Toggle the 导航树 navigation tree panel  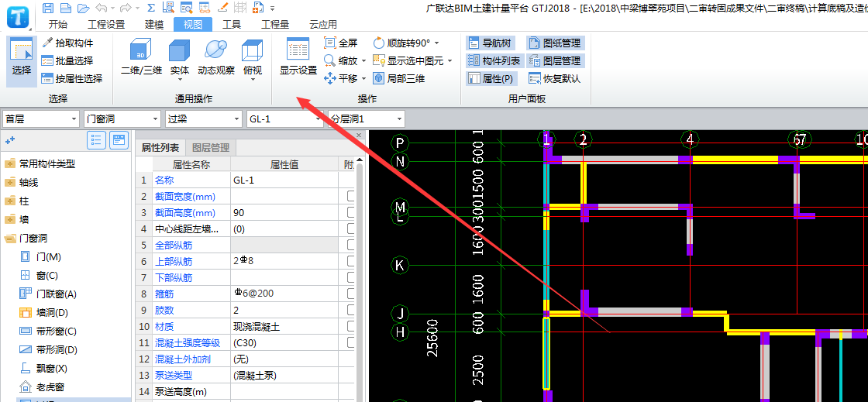pos(491,43)
